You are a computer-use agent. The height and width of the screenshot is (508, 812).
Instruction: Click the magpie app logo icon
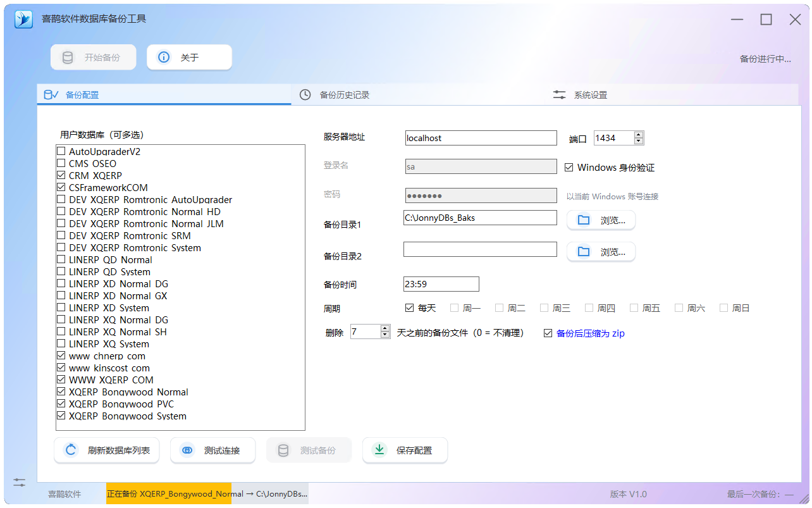(24, 19)
